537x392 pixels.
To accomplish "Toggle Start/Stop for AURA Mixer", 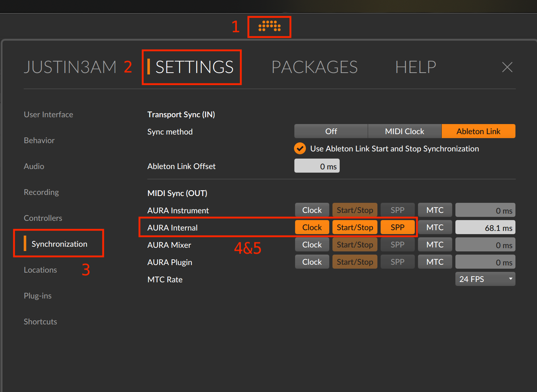I will (355, 245).
